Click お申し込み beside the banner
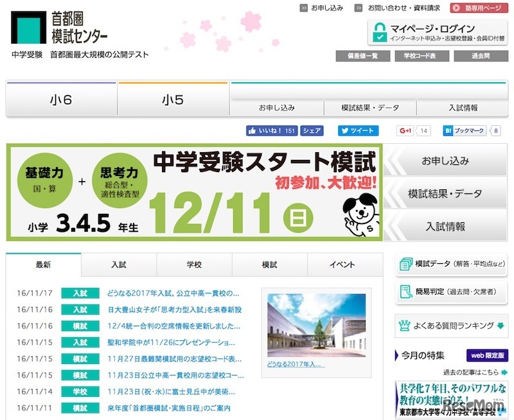This screenshot has height=420, width=514. pos(445,161)
